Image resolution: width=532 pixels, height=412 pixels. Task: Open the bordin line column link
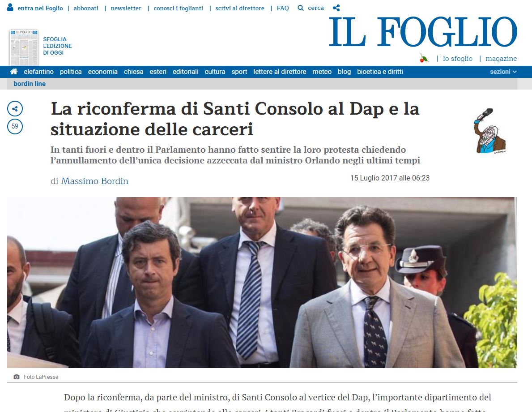(30, 84)
